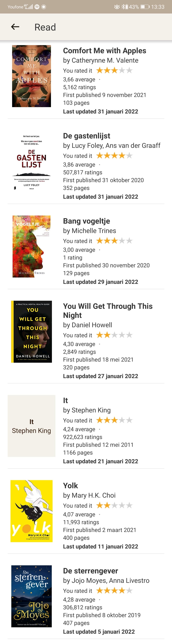Tap De sterrengever cover thumbnail
This screenshot has height=644, width=172.
click(x=32, y=596)
